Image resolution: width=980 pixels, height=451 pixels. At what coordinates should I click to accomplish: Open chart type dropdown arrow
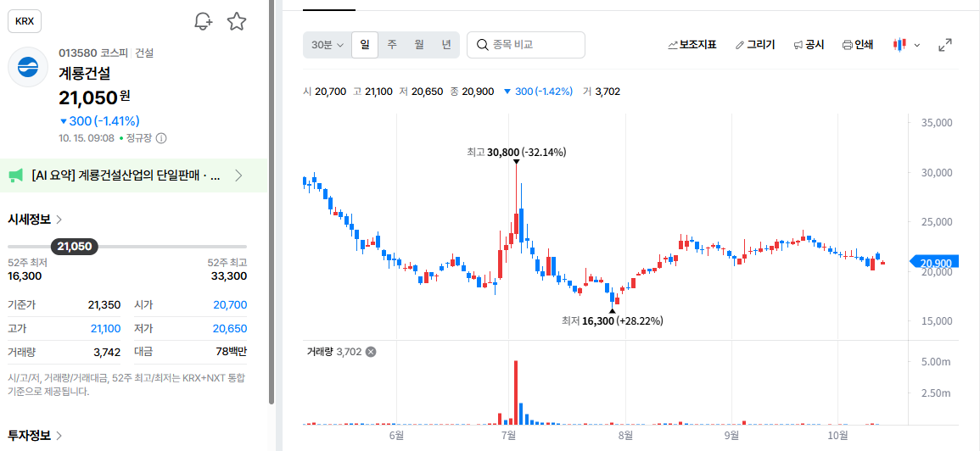917,45
